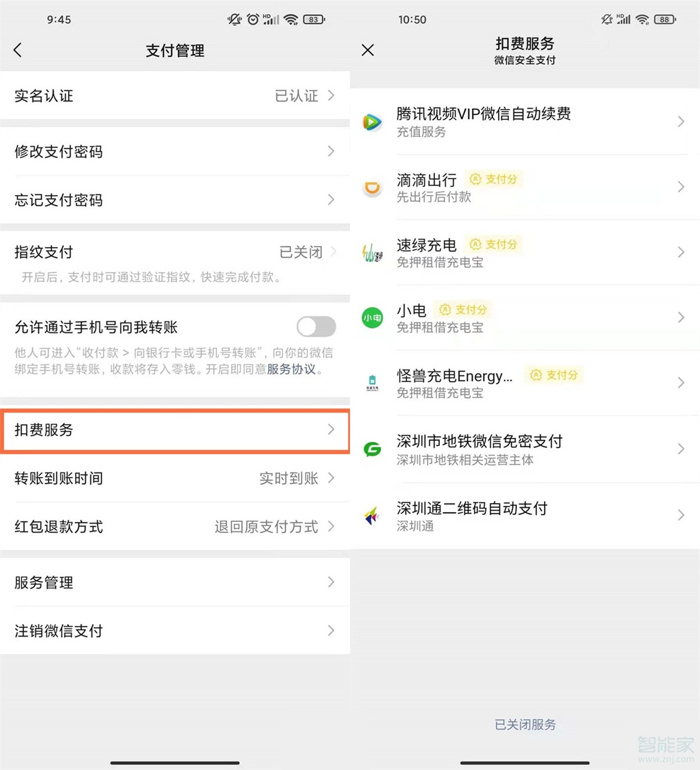This screenshot has width=700, height=770.
Task: Select the 怪兽充电Energy service icon
Action: point(372,382)
